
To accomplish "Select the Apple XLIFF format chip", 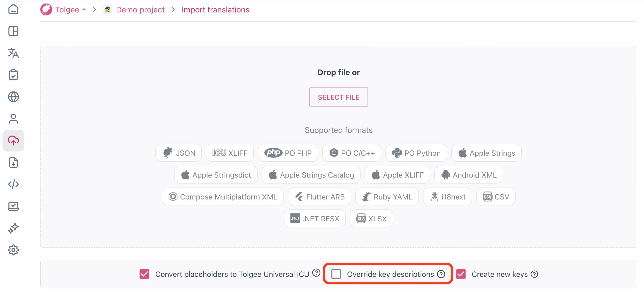I will pyautogui.click(x=397, y=175).
